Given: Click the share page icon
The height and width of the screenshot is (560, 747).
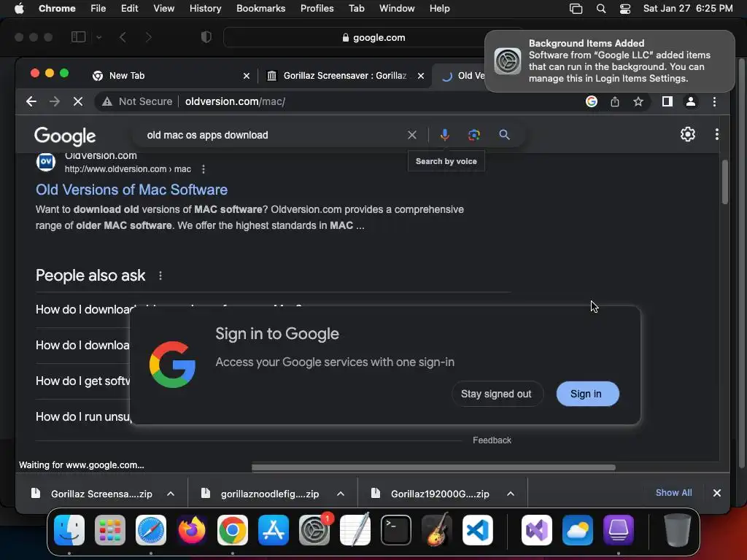Looking at the screenshot, I should point(615,101).
